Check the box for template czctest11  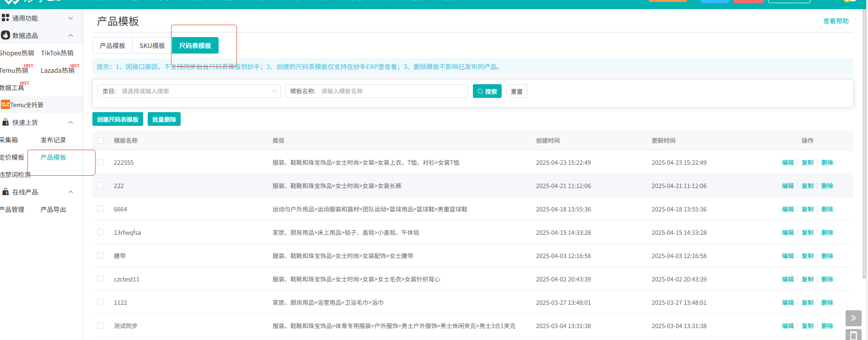(101, 279)
